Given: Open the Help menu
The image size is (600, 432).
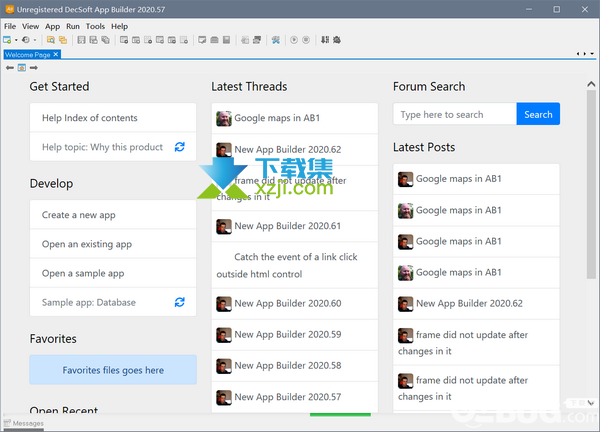Looking at the screenshot, I should point(119,26).
